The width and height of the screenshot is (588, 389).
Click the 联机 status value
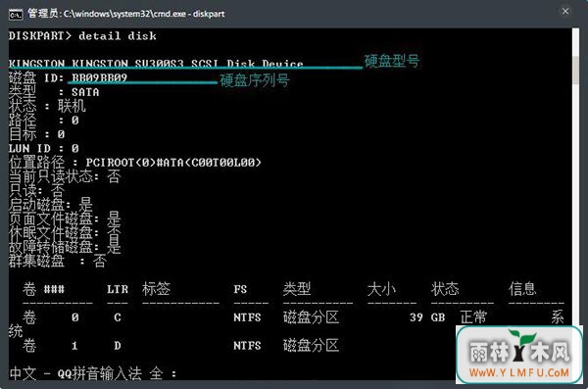tap(72, 106)
